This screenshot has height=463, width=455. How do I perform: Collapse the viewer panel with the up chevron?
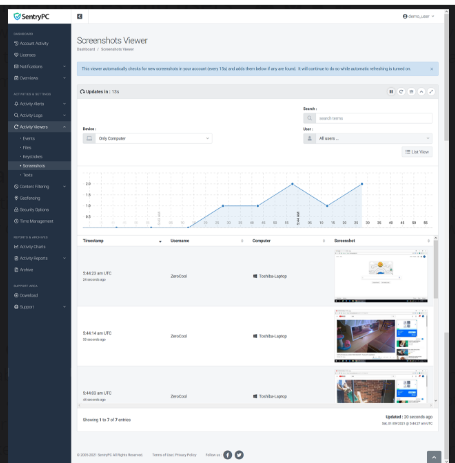(x=421, y=92)
